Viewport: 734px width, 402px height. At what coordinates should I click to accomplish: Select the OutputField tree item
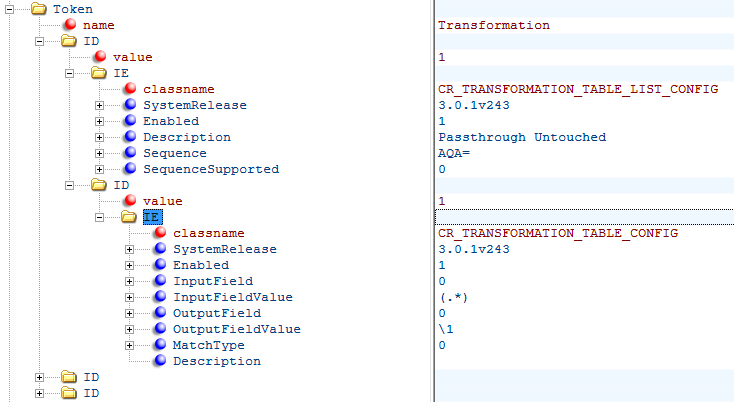(217, 313)
